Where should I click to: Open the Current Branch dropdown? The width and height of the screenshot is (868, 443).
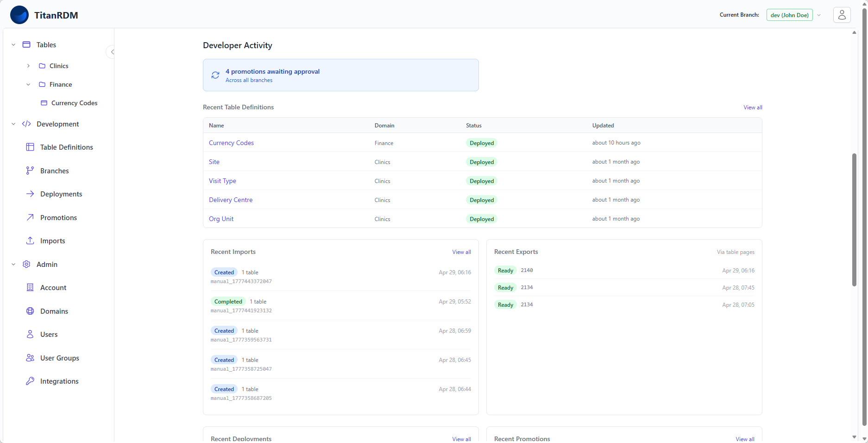click(789, 15)
